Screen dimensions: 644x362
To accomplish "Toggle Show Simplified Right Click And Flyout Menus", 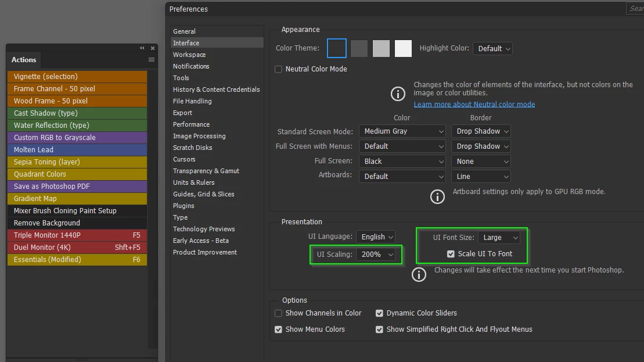I will [380, 329].
